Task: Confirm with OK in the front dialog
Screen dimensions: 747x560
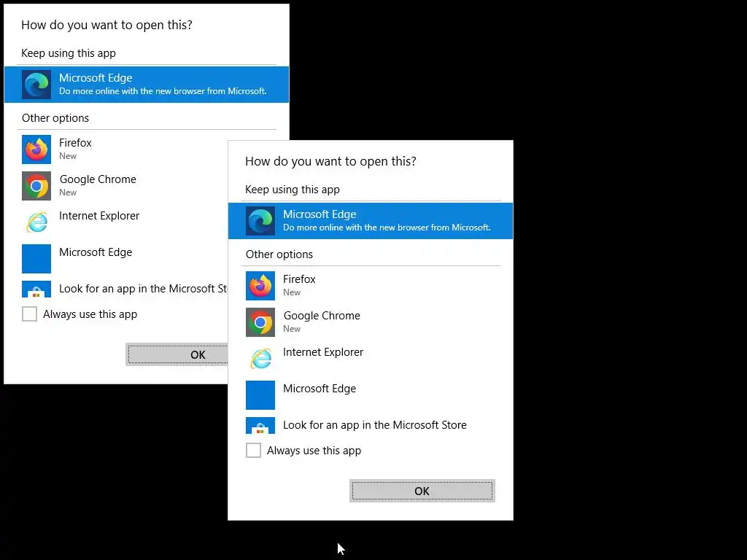Action: [422, 491]
